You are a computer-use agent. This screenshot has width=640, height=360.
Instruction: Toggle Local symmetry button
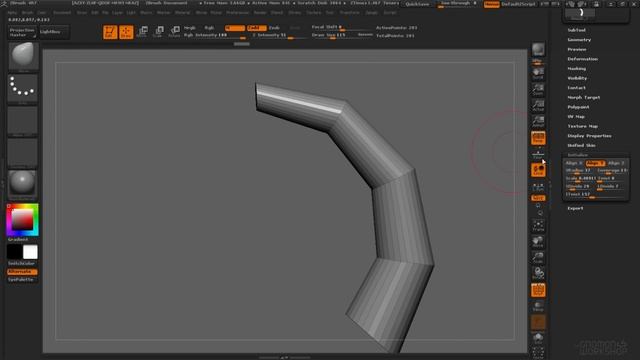pos(538,170)
